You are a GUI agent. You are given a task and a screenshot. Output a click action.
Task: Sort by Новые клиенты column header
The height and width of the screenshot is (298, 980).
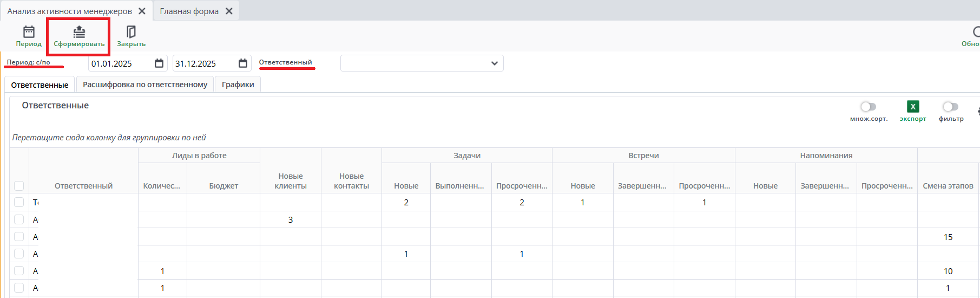point(291,181)
